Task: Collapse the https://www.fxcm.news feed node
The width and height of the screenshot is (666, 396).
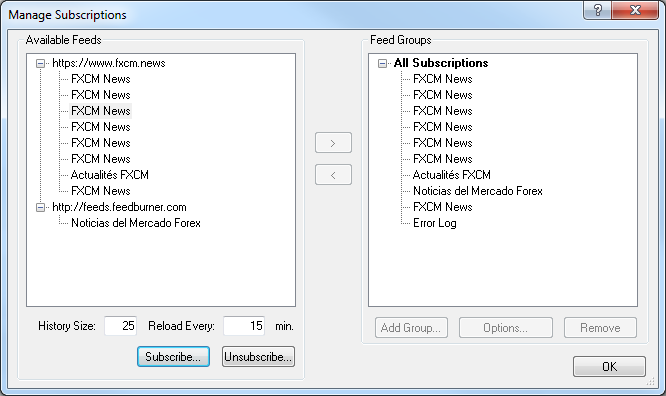Action: click(x=40, y=64)
